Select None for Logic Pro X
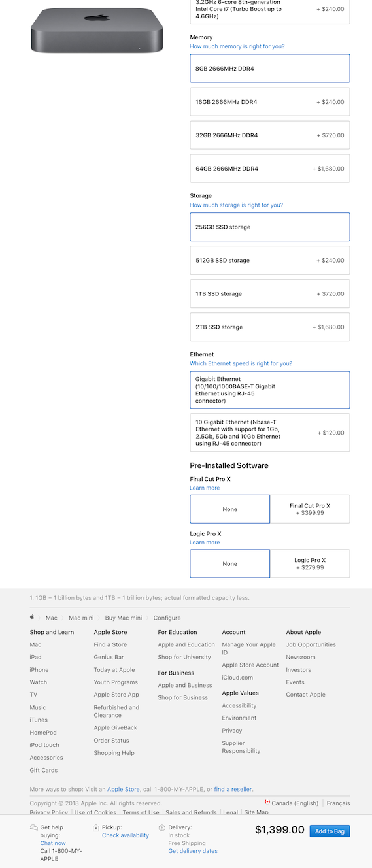The image size is (372, 868). tap(230, 563)
